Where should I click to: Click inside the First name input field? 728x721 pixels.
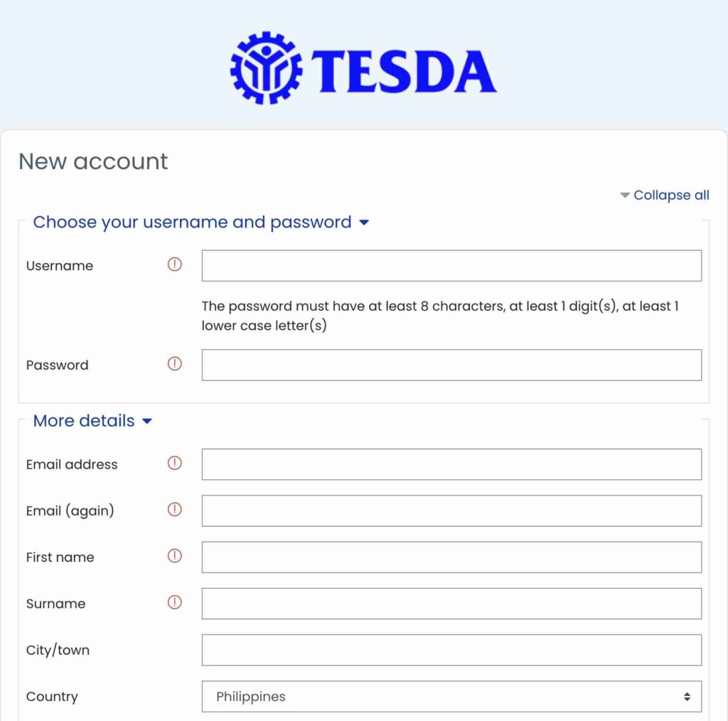[x=451, y=557]
